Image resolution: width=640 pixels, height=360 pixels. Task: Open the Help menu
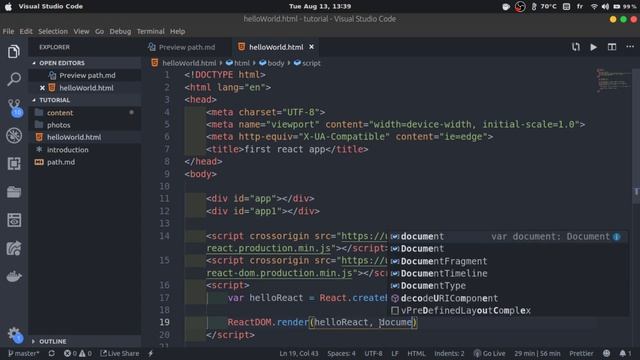click(x=178, y=31)
